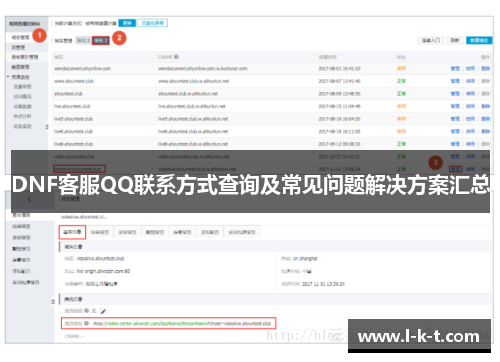Click domain live5.aliyuntest.club in the table
The height and width of the screenshot is (362, 500).
tap(73, 119)
